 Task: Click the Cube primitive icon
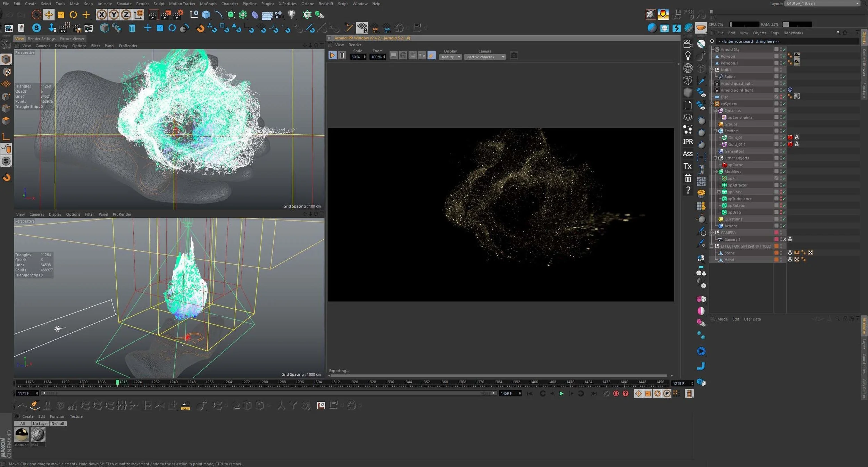point(206,15)
